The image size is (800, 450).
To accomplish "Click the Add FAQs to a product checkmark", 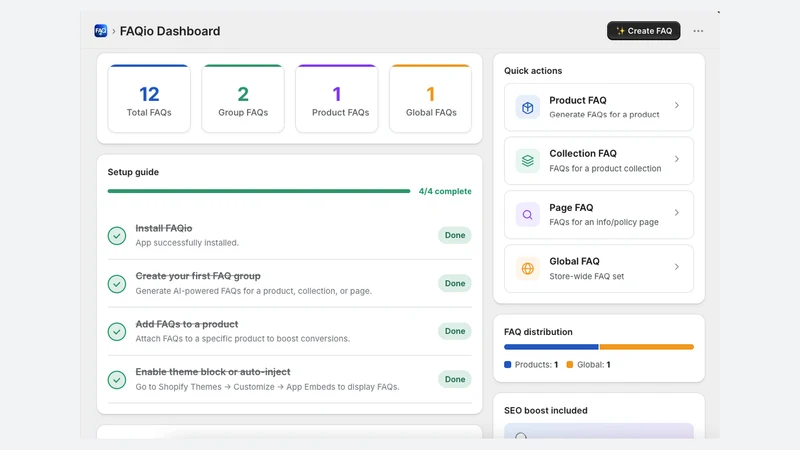I will point(117,332).
